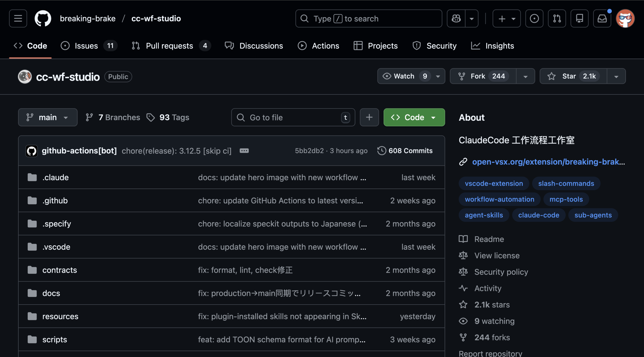
Task: Click the GitHub logo icon
Action: [x=43, y=18]
